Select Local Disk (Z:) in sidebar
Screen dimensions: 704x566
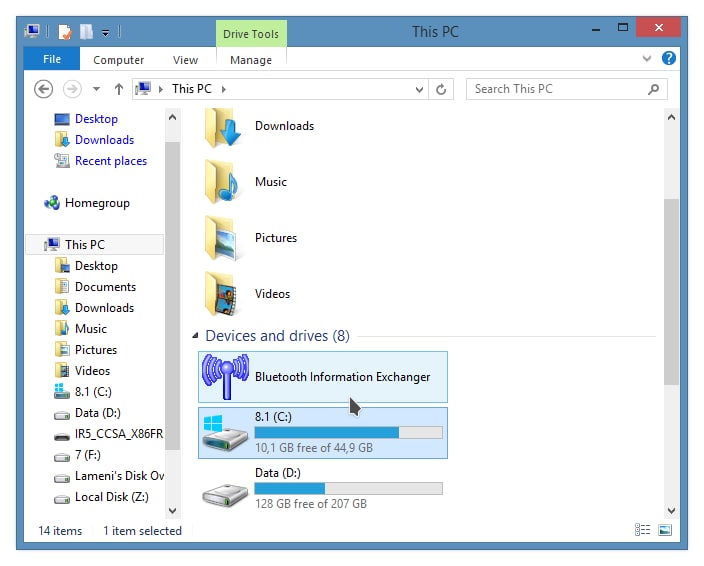[111, 497]
